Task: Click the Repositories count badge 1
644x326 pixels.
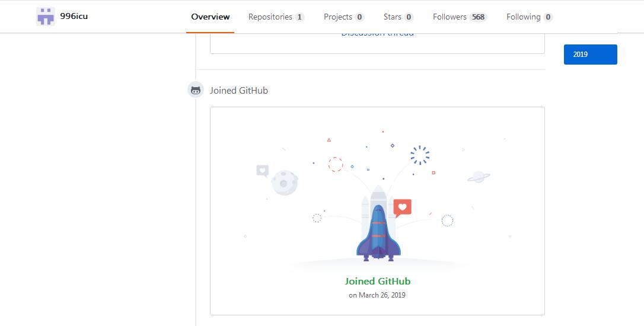Action: click(x=299, y=17)
